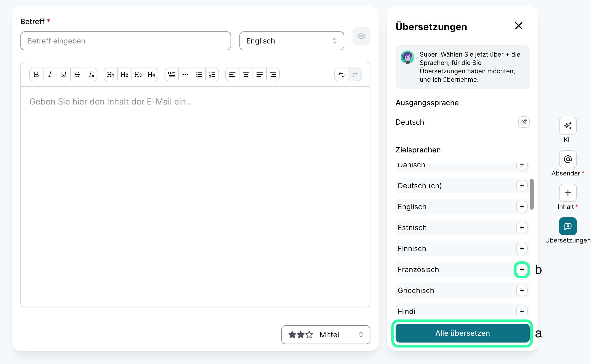Center-align the editor text
The image size is (591, 364).
(246, 74)
